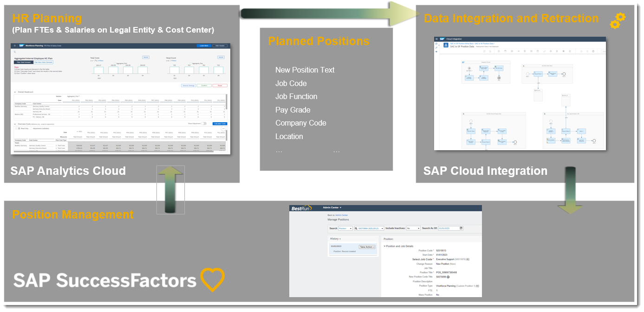Open the Search type dropdown showing Position
The height and width of the screenshot is (312, 644).
pyautogui.click(x=345, y=228)
